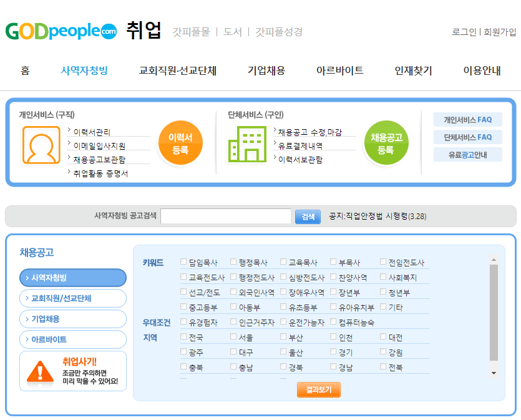Image resolution: width=521 pixels, height=420 pixels.
Task: Open the 갓피플몰 header link
Action: click(x=192, y=32)
